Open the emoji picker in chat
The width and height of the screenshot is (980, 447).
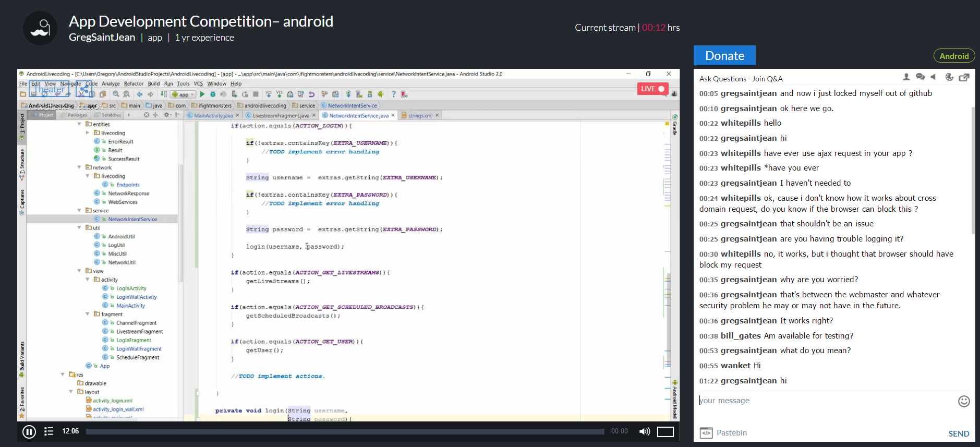(964, 401)
